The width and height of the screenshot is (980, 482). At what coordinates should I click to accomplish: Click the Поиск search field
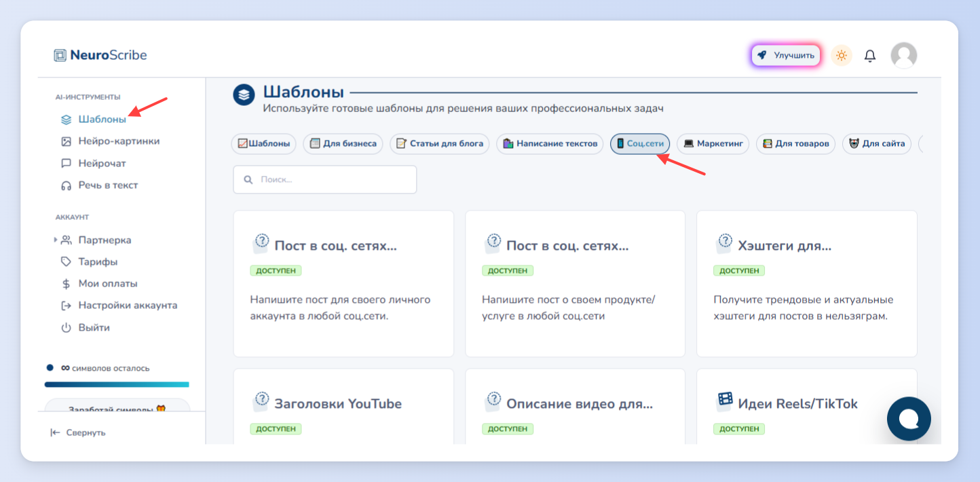click(x=324, y=180)
